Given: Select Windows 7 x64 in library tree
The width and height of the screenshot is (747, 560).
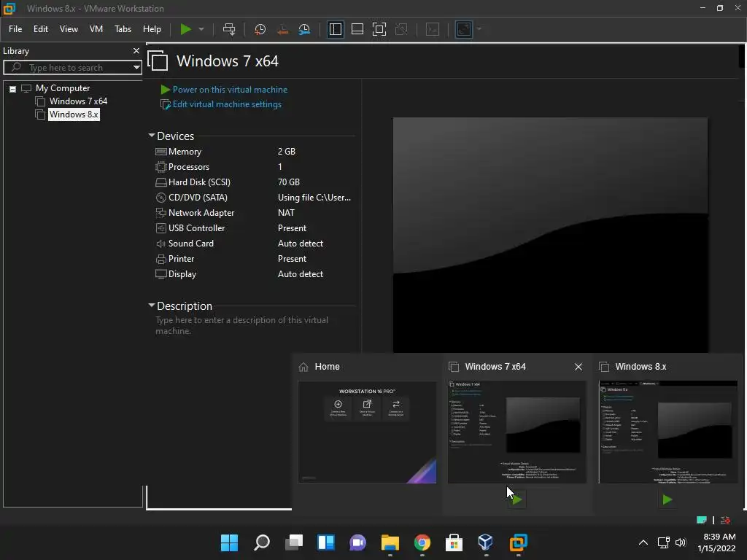Looking at the screenshot, I should 78,101.
